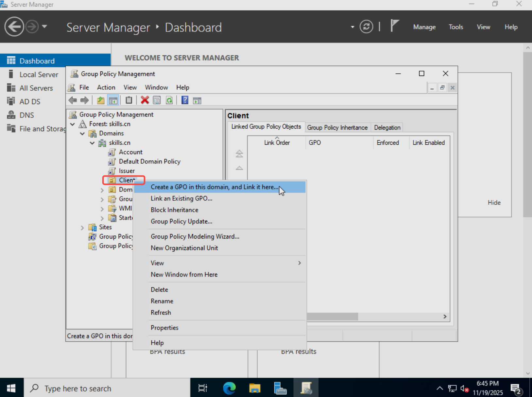Viewport: 532px width, 397px height.
Task: Open the GPM Window menu
Action: (x=156, y=87)
